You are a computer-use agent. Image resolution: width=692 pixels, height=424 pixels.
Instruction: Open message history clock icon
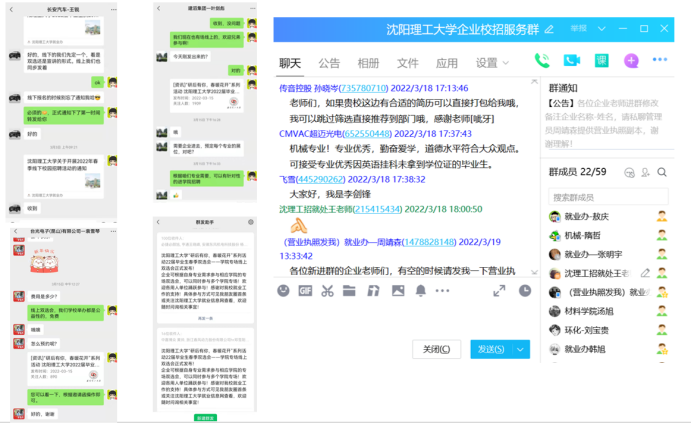(x=525, y=291)
